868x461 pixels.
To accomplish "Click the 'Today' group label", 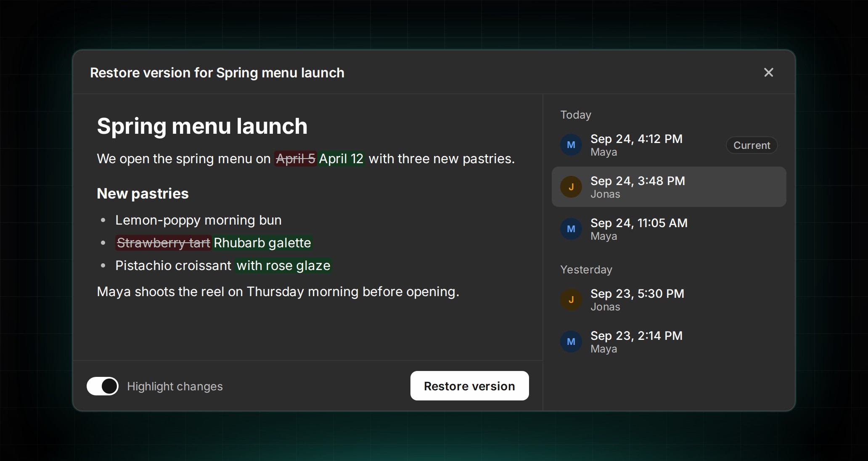I will click(x=576, y=115).
